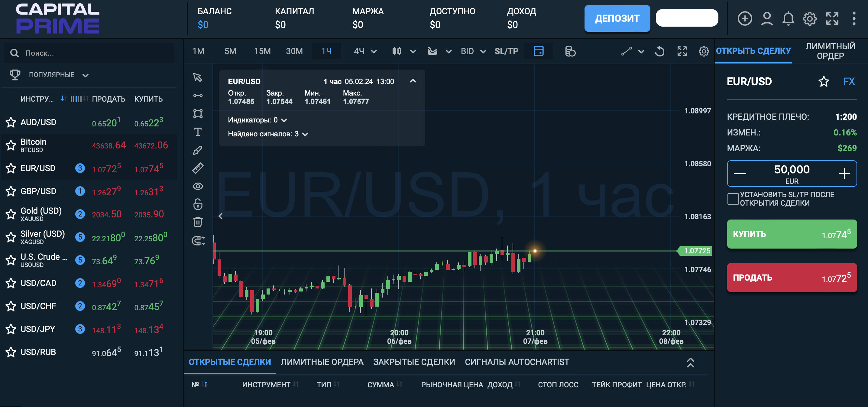Focus the Поиск search field

click(x=89, y=53)
